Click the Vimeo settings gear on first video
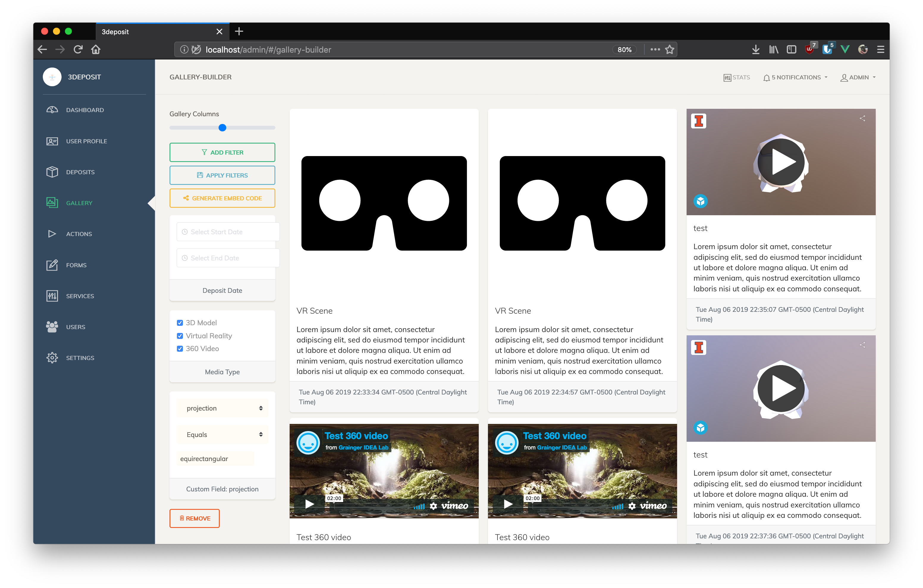Image resolution: width=923 pixels, height=588 pixels. coord(433,506)
